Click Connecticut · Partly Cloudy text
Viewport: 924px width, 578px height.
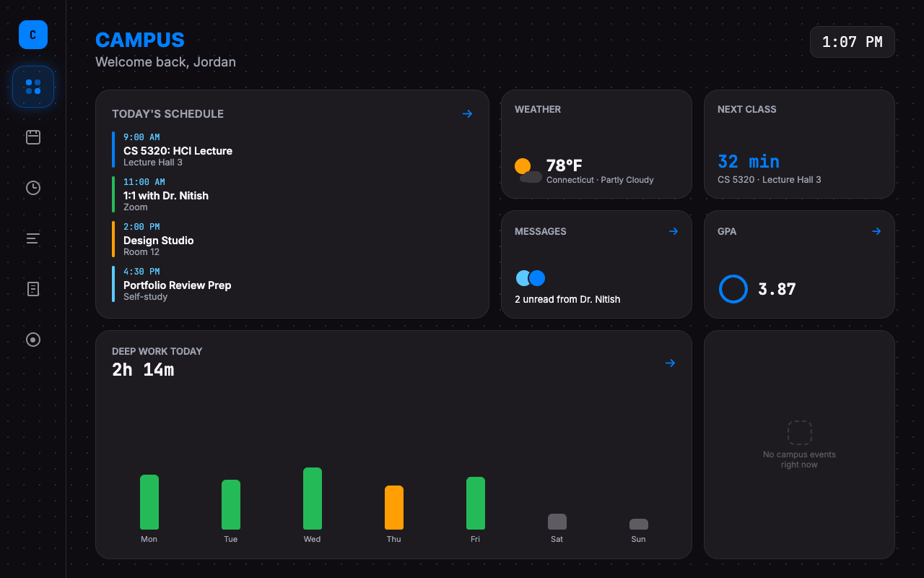pyautogui.click(x=600, y=180)
